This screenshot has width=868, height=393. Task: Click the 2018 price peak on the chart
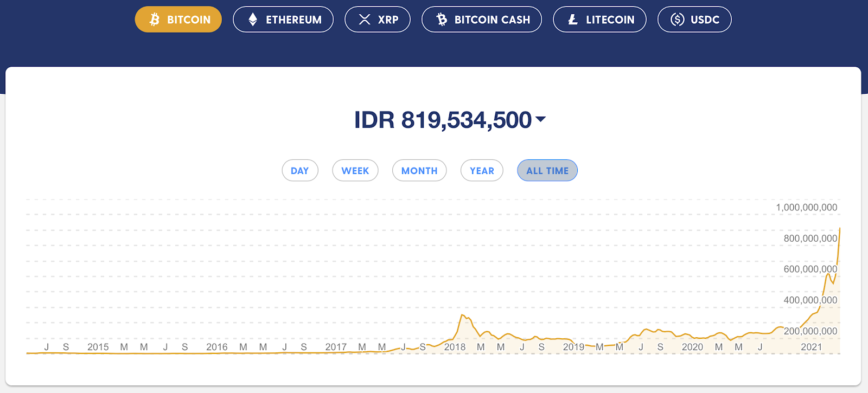pos(463,314)
